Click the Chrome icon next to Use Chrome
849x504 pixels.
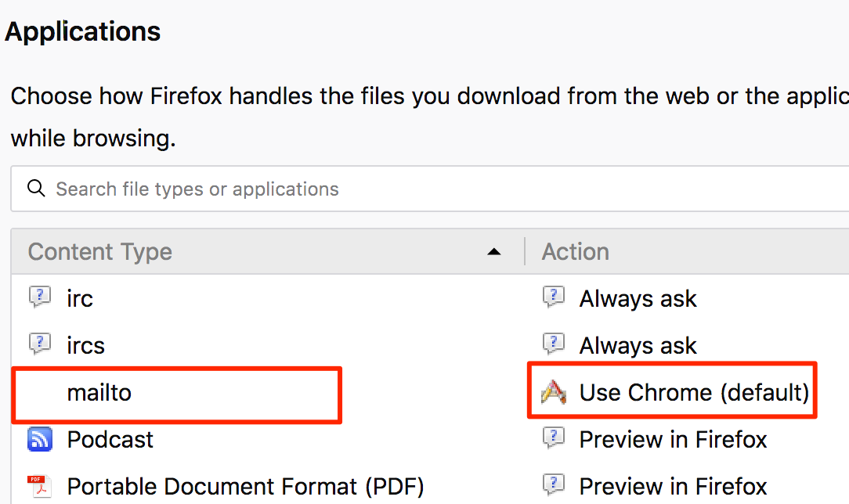pyautogui.click(x=554, y=392)
